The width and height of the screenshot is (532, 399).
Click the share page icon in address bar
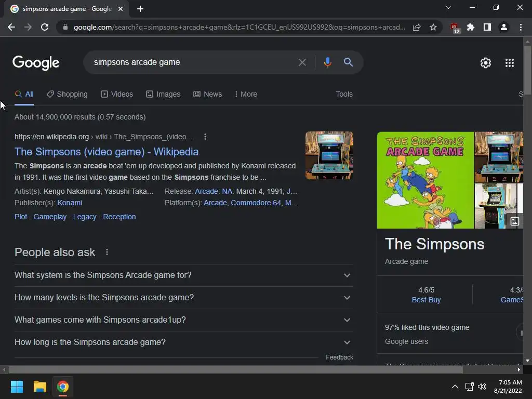pos(417,27)
